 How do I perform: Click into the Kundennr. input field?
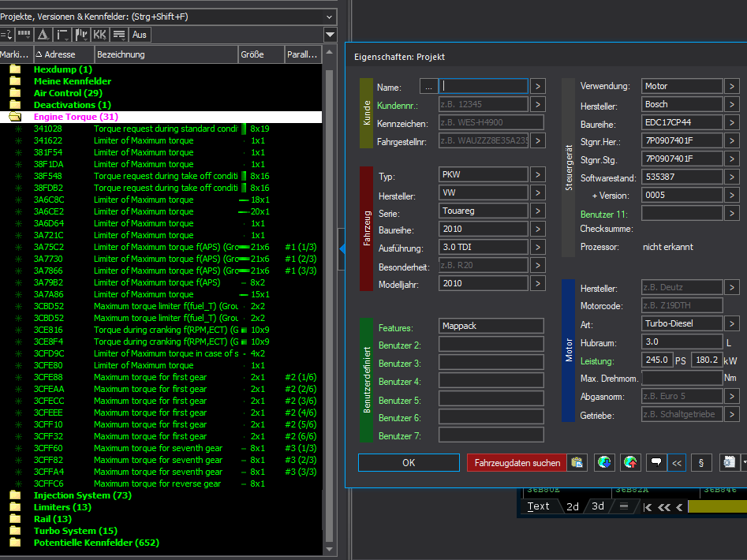[483, 105]
